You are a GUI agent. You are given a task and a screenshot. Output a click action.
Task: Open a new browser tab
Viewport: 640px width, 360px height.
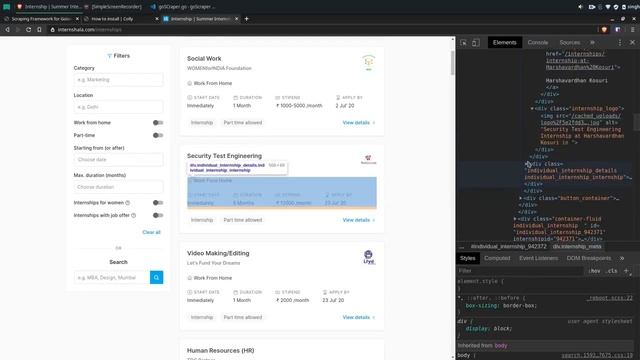(x=246, y=18)
